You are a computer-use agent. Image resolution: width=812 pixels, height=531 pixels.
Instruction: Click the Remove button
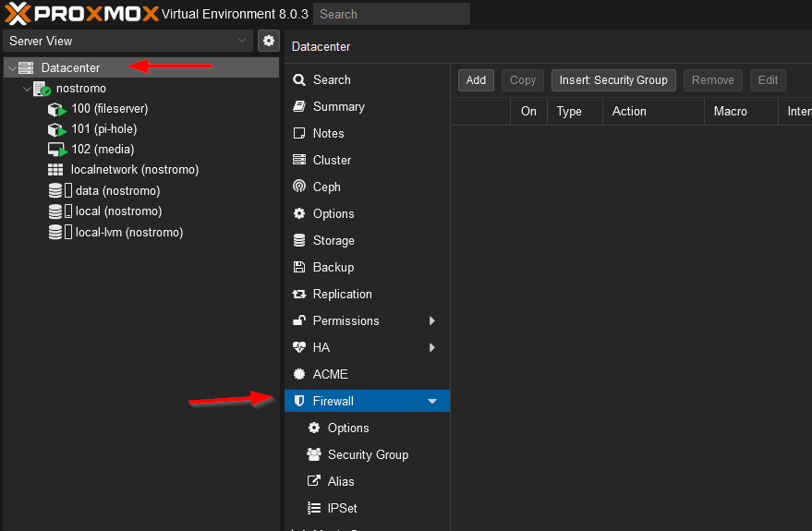[712, 80]
